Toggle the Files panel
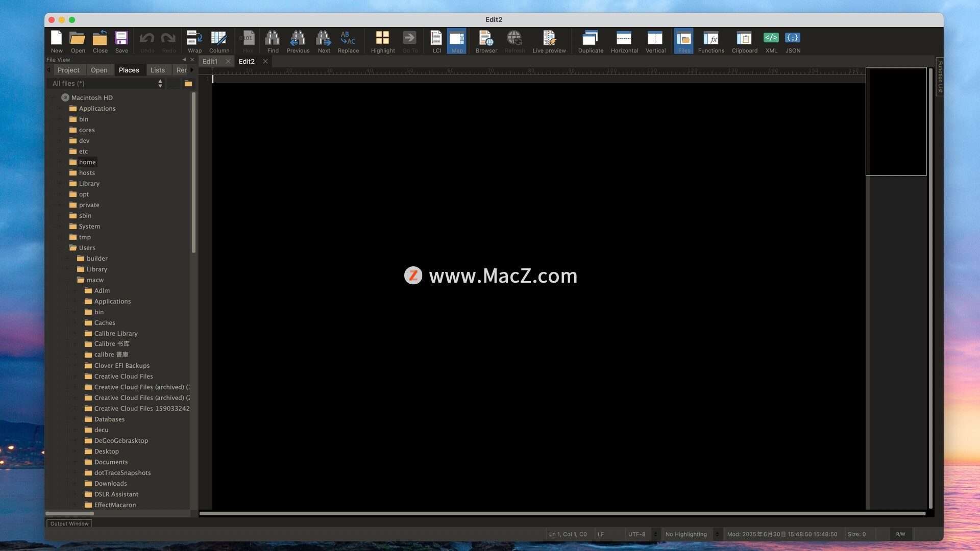 pyautogui.click(x=684, y=41)
